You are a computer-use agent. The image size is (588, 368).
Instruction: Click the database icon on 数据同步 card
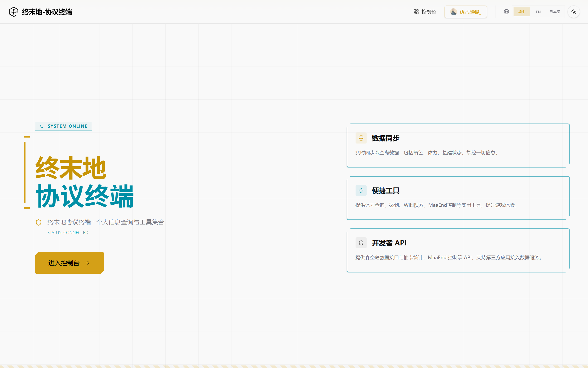[361, 138]
